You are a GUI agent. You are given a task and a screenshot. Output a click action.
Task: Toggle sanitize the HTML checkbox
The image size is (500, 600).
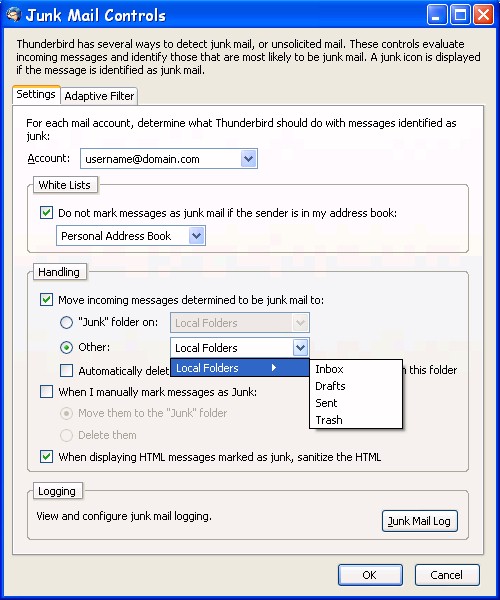coord(46,457)
